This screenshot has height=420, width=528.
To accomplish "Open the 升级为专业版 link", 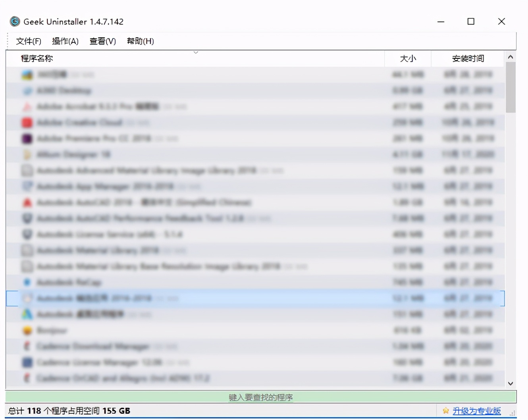I will pyautogui.click(x=476, y=411).
